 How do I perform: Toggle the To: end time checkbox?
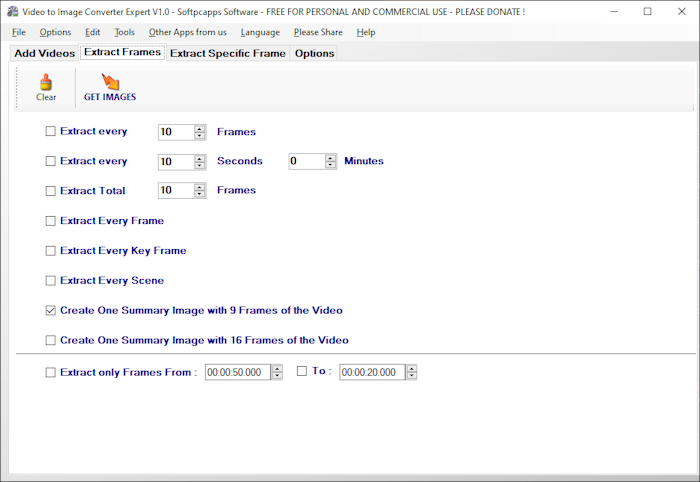(x=303, y=371)
